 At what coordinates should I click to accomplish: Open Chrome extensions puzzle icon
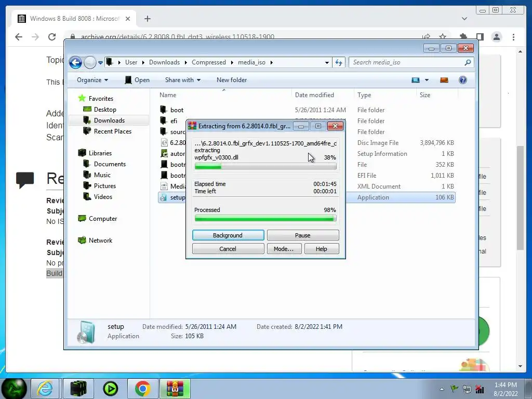click(x=463, y=37)
